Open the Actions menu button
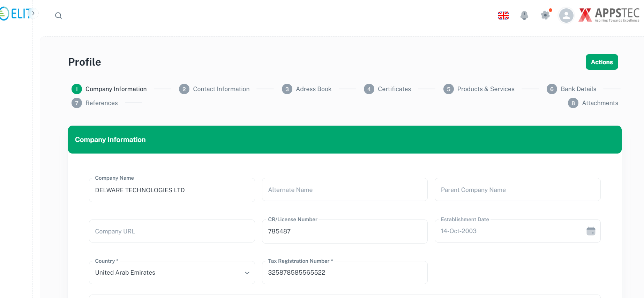This screenshot has height=298, width=644. 601,62
